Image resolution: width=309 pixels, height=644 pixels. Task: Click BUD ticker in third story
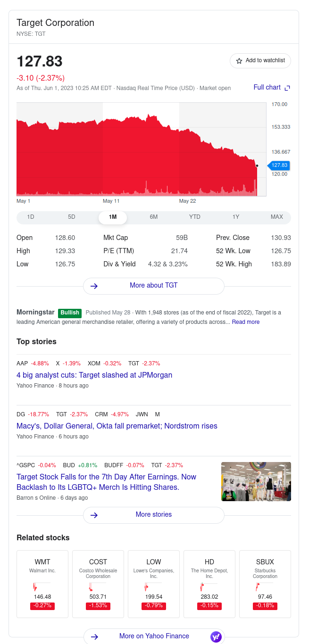click(x=69, y=465)
